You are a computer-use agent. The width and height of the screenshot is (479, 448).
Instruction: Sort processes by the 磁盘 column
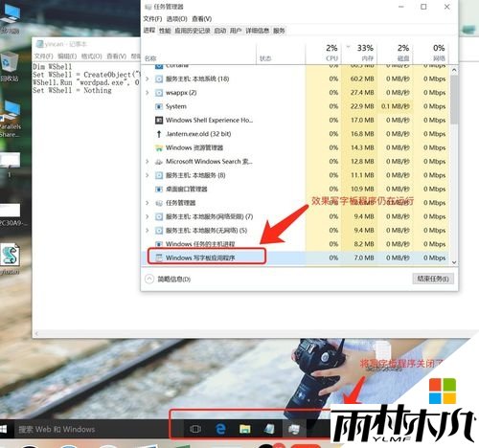pos(396,53)
